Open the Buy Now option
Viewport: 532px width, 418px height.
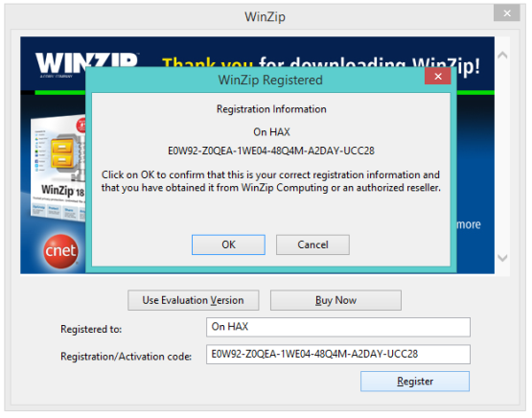335,300
